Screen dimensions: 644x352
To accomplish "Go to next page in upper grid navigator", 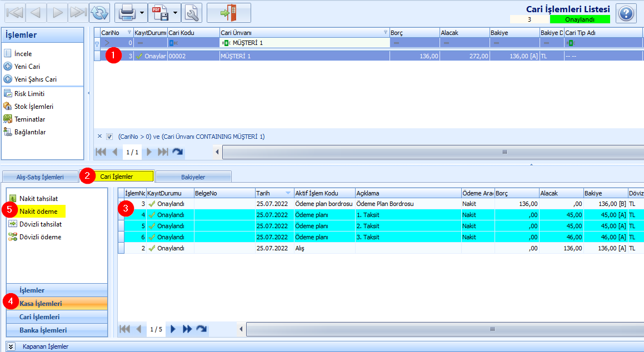I will 149,152.
